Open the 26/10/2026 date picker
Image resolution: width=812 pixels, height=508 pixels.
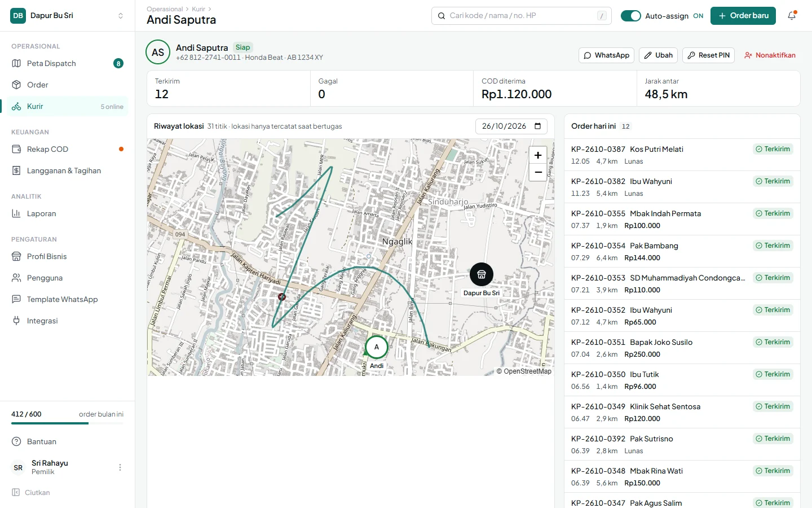(511, 126)
